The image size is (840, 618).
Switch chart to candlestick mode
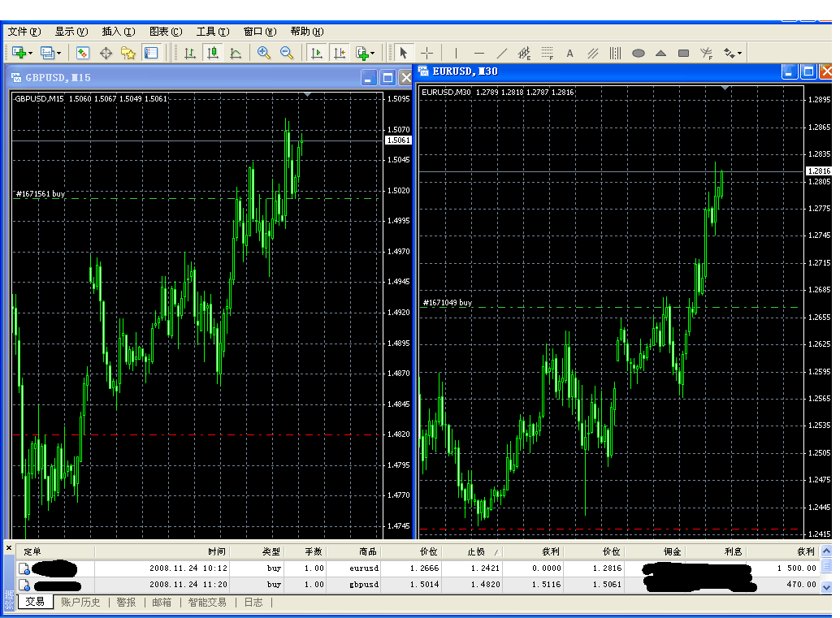(213, 53)
